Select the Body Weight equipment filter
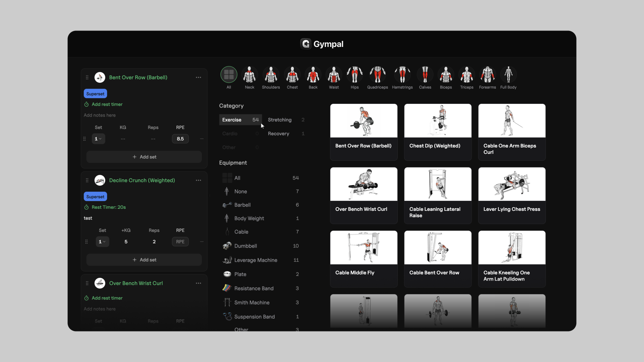Image resolution: width=644 pixels, height=362 pixels. (x=261, y=218)
